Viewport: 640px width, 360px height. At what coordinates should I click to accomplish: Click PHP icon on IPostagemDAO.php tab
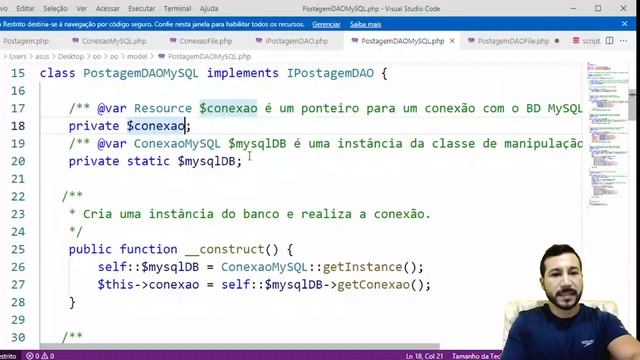point(259,41)
